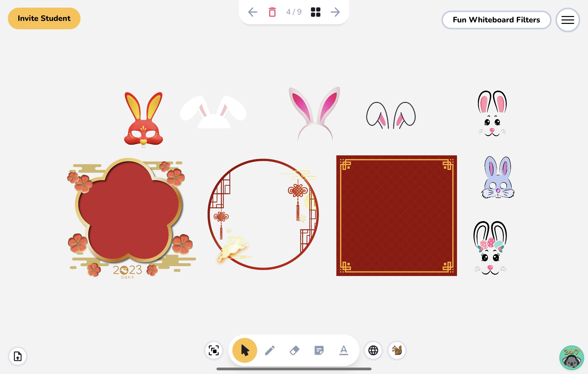Select the pointer tool
The image size is (588, 374).
(x=244, y=350)
